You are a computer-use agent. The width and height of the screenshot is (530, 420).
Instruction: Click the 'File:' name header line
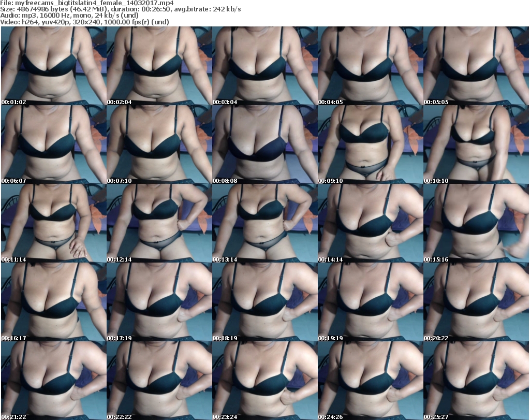coord(87,3)
